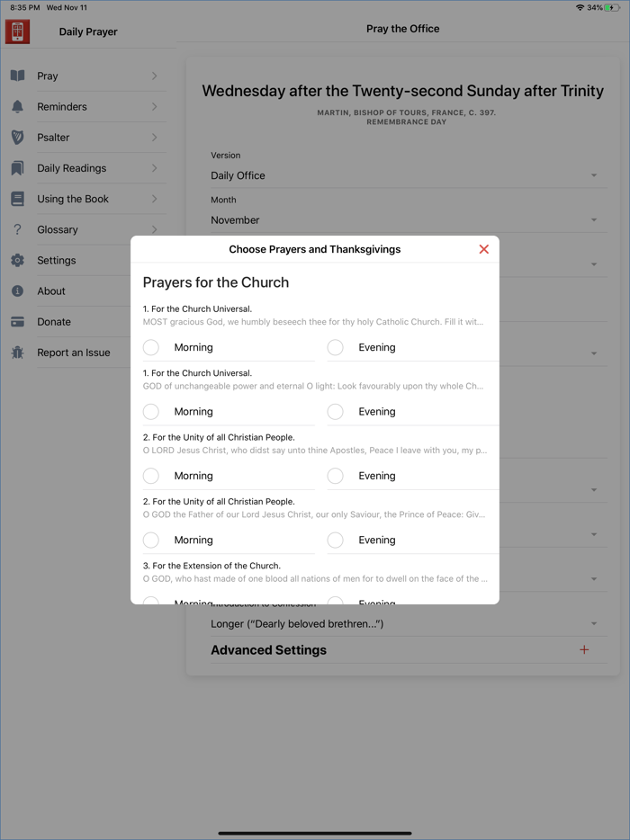Open the Report an Issue menu item
Image resolution: width=630 pixels, height=840 pixels.
(66, 353)
